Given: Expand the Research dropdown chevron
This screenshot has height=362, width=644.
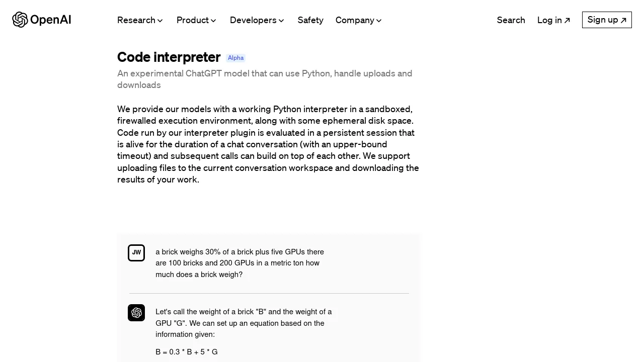Looking at the screenshot, I should pos(160,21).
